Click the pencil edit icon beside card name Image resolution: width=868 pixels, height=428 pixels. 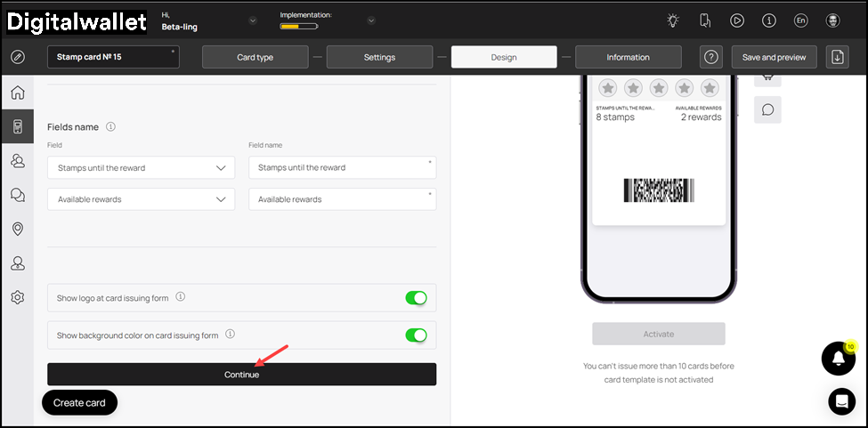[18, 57]
